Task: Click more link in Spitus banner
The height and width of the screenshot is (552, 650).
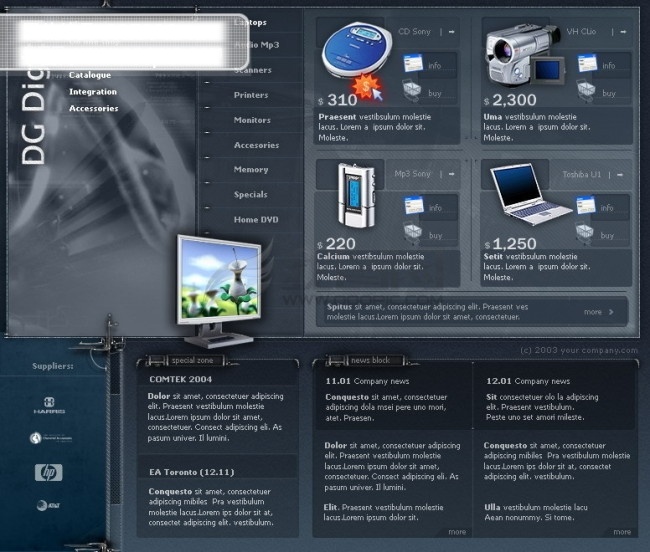Action: click(592, 312)
